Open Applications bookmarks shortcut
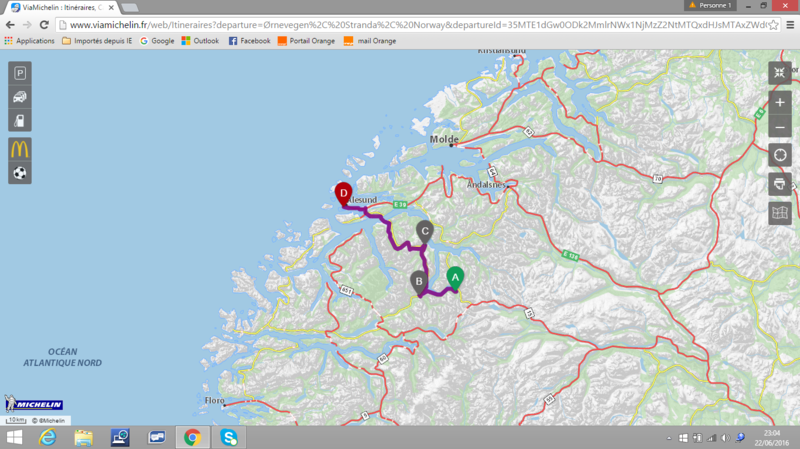This screenshot has width=800, height=449. 30,41
